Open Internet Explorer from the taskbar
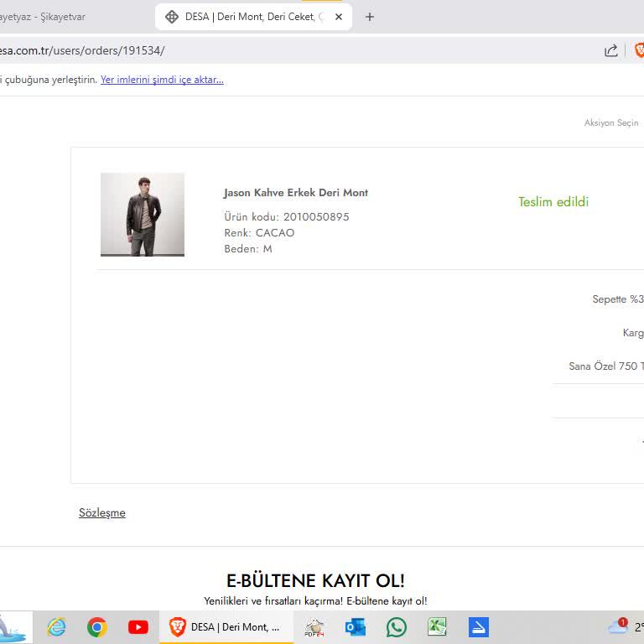 click(56, 626)
